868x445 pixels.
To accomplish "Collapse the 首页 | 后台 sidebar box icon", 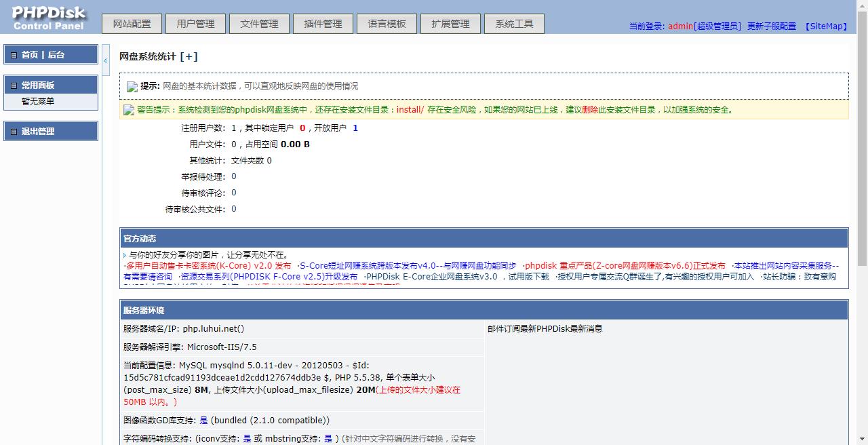I will [x=14, y=55].
